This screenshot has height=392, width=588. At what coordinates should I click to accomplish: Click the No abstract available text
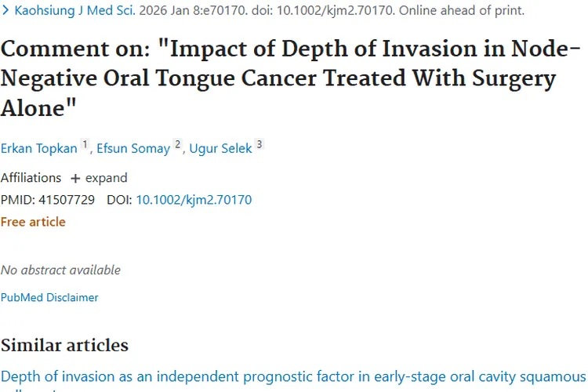click(60, 270)
